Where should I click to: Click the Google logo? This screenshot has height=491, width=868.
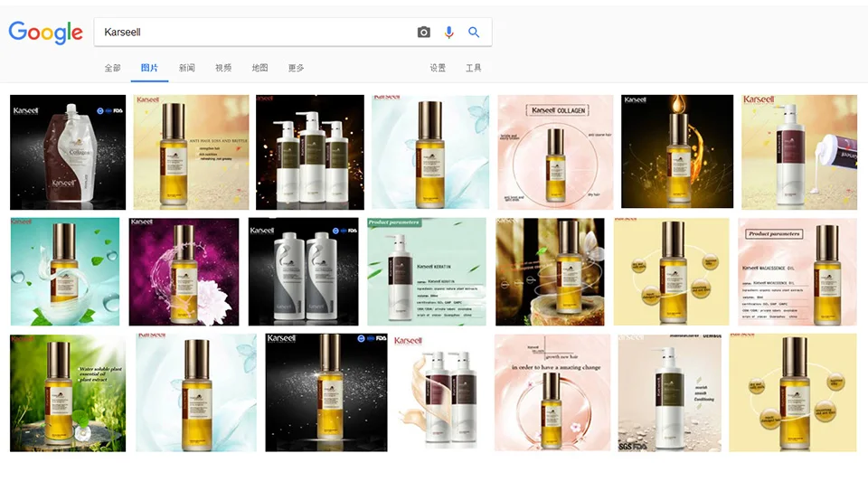46,33
